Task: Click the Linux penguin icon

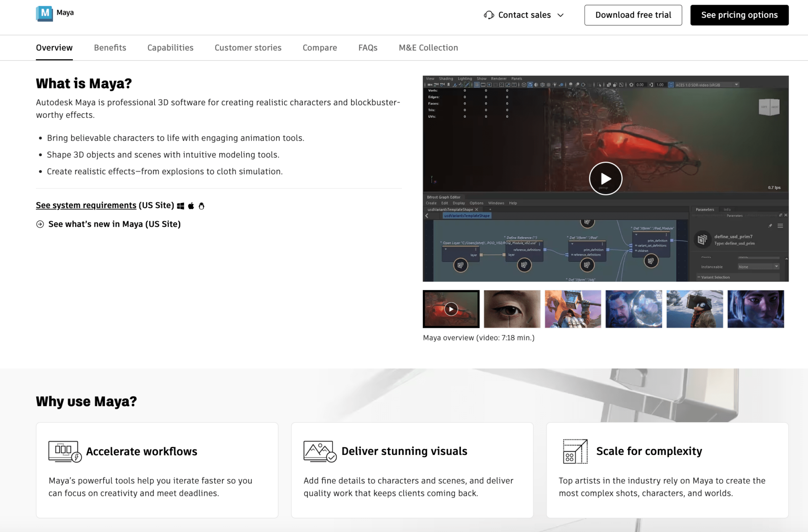Action: [x=201, y=206]
